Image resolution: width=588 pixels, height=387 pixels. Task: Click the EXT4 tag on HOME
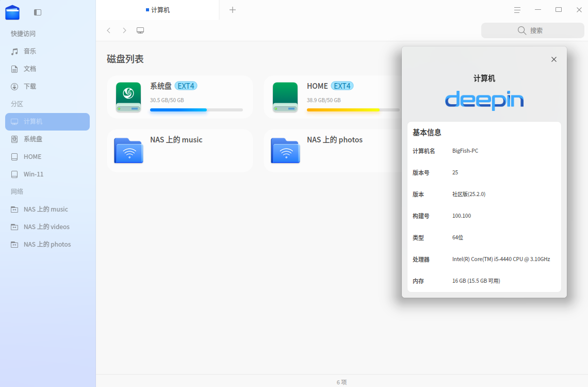point(342,86)
